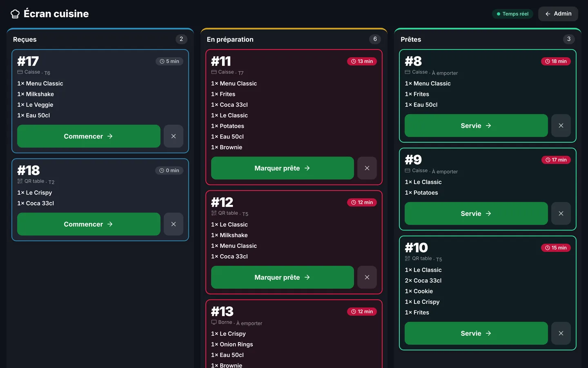Viewport: 588px width, 368px height.
Task: Cancel order #17 with the X button
Action: (174, 136)
